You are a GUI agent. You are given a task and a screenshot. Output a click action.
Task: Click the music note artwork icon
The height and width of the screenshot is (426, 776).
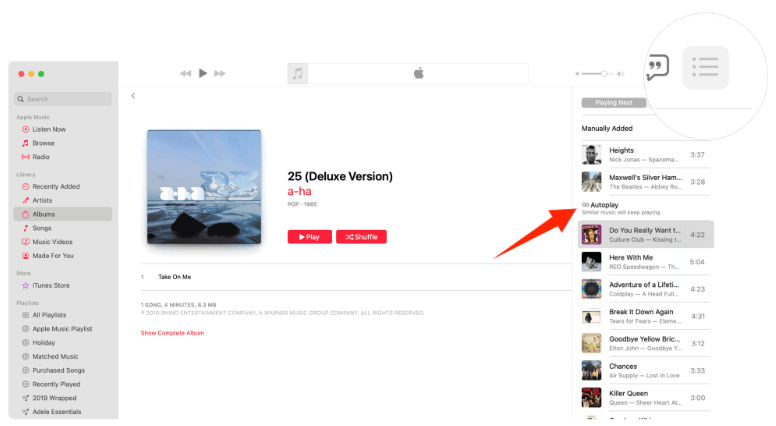[x=297, y=74]
